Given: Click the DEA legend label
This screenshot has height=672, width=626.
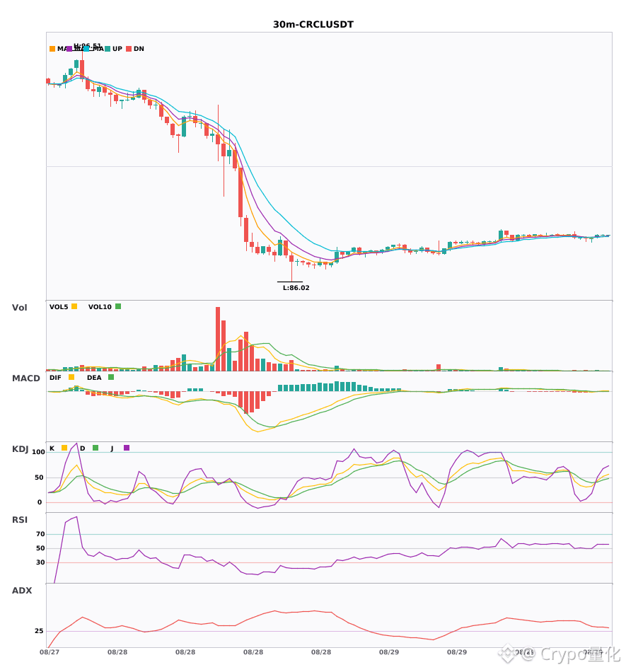Looking at the screenshot, I should [94, 378].
